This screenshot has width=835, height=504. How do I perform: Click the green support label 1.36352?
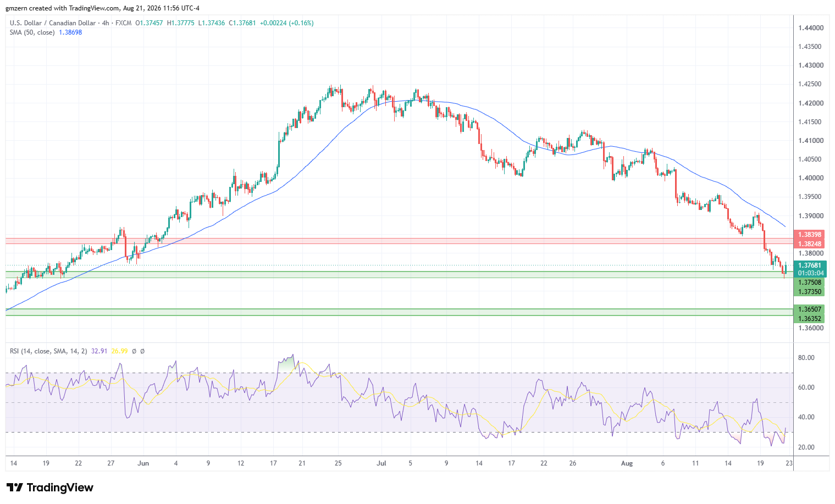tap(809, 319)
